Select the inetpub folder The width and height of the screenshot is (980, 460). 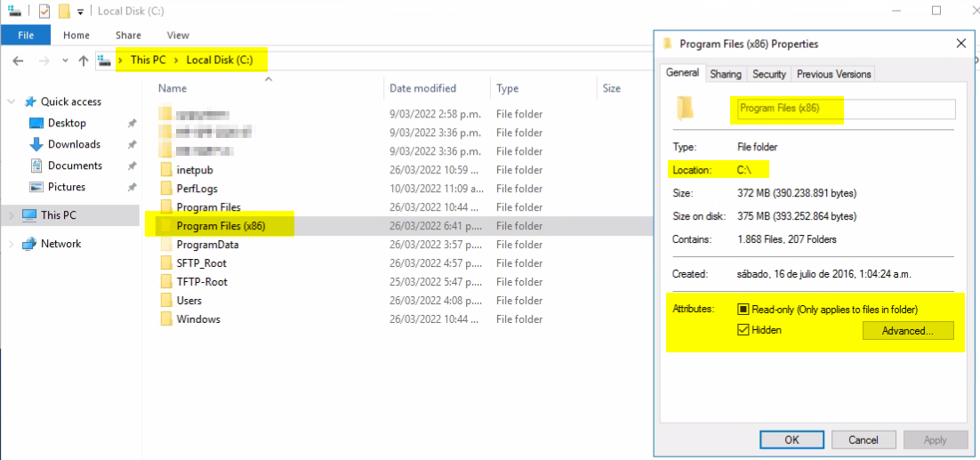pos(195,170)
